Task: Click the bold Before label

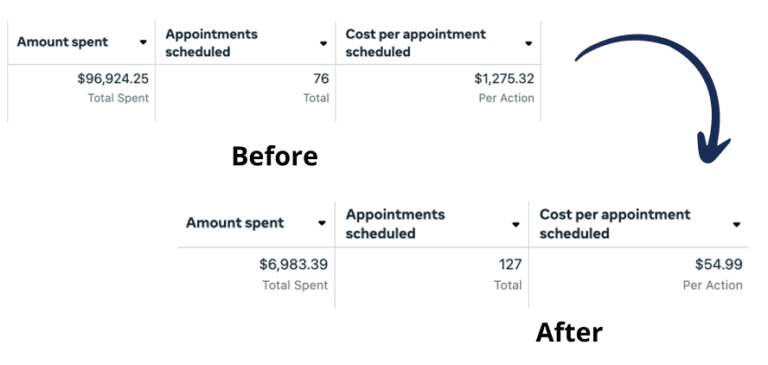Action: click(x=274, y=156)
